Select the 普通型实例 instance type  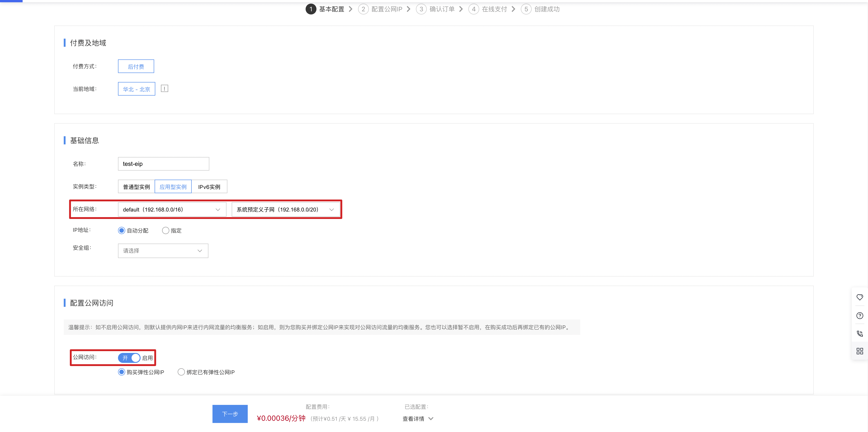click(x=137, y=187)
